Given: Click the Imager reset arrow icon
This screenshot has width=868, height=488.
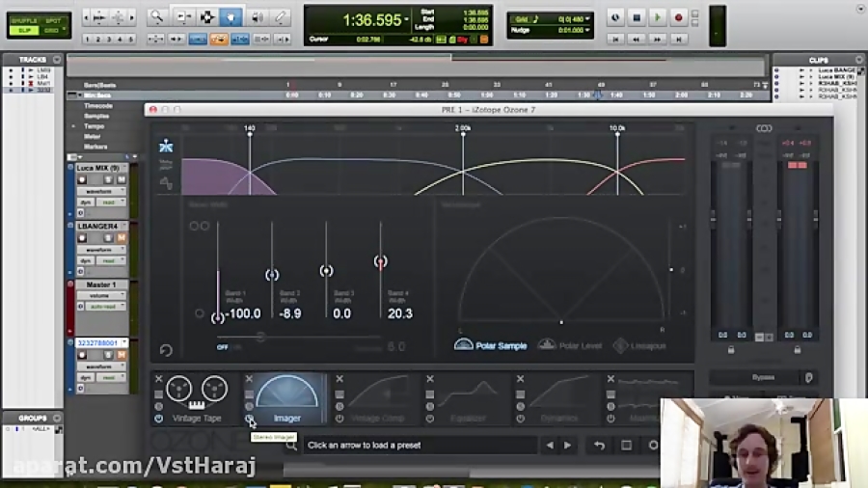Looking at the screenshot, I should (166, 350).
